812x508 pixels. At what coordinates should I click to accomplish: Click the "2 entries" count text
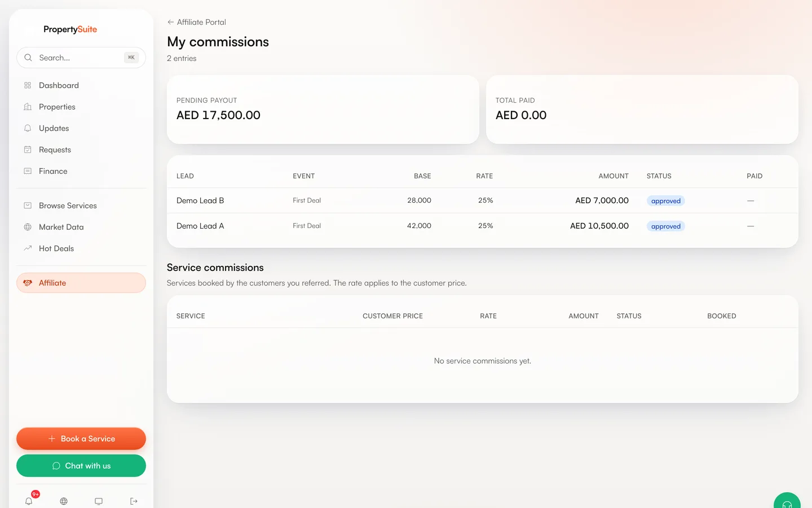182,58
